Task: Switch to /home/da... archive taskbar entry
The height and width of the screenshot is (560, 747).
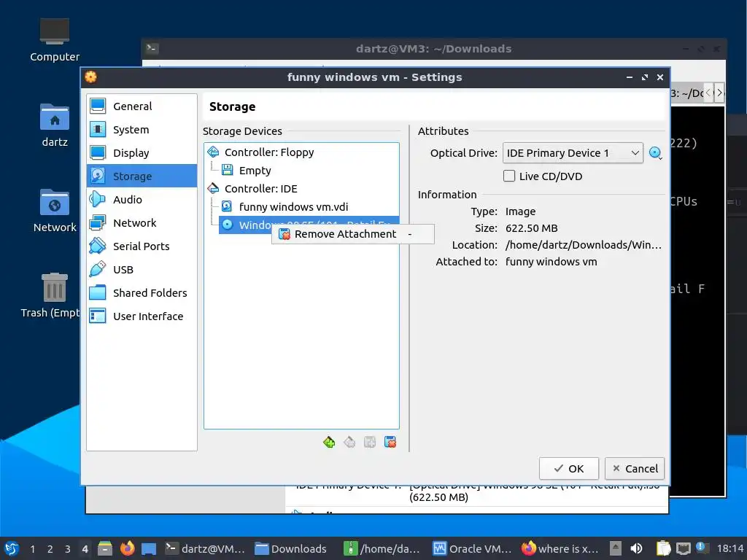Action: [382, 548]
